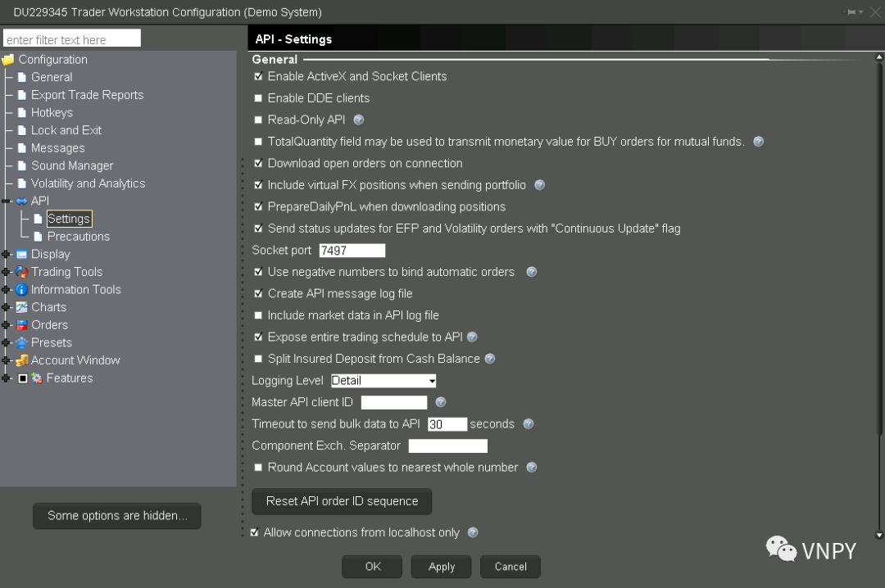Image resolution: width=885 pixels, height=588 pixels.
Task: Click the Cancel button
Action: [511, 567]
